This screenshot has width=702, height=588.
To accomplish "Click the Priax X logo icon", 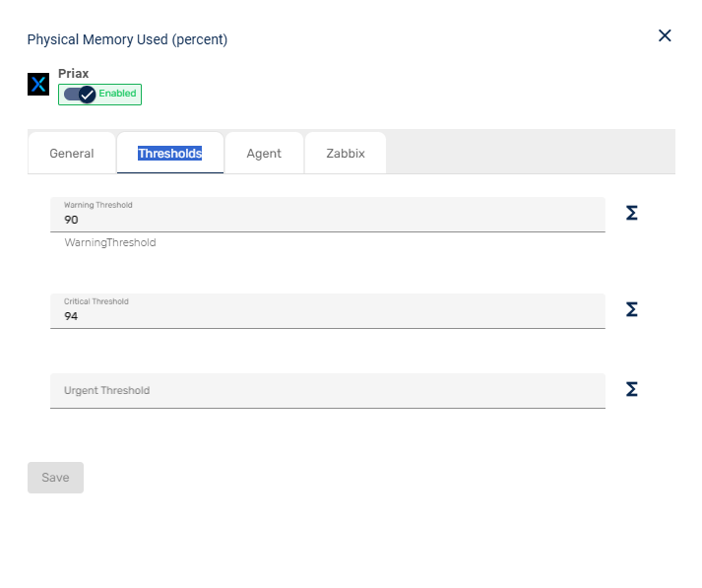I will (38, 85).
